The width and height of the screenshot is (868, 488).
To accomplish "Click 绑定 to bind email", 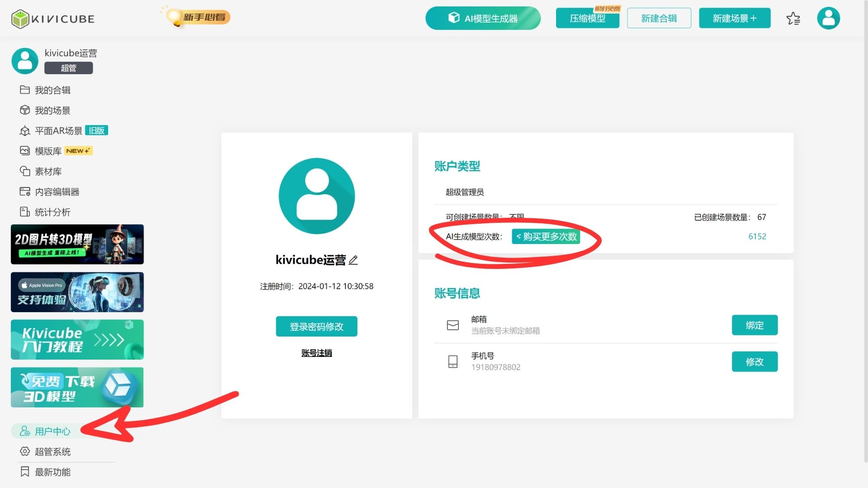I will pos(755,325).
